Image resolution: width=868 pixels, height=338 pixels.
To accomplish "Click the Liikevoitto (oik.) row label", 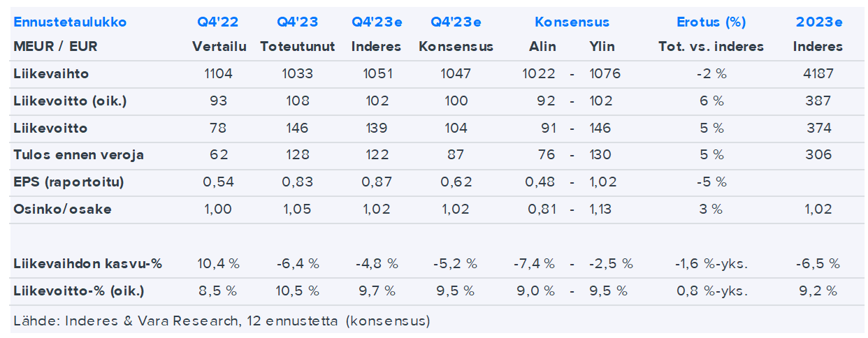I will tap(70, 101).
